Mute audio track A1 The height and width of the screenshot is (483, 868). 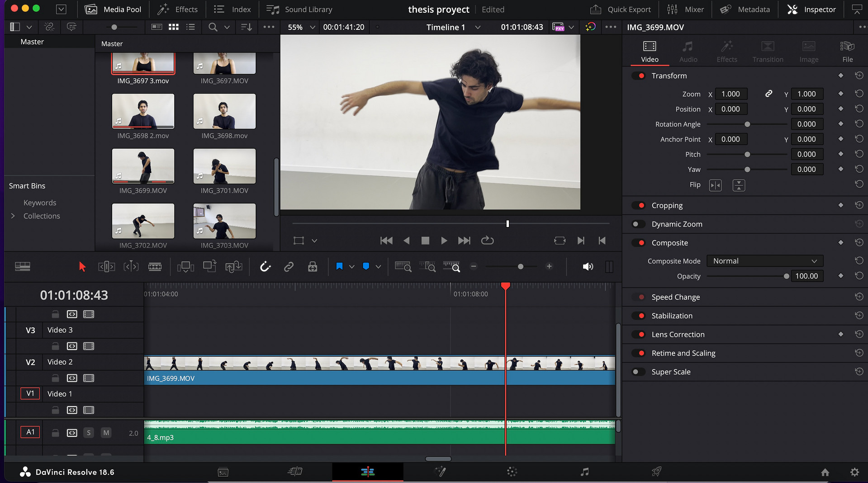click(106, 433)
